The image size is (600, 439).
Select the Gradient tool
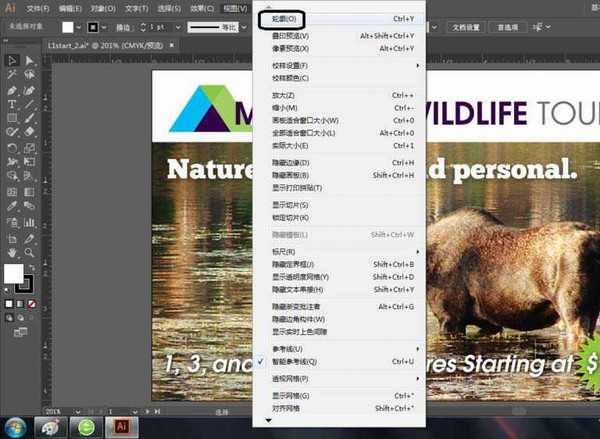pos(29,192)
